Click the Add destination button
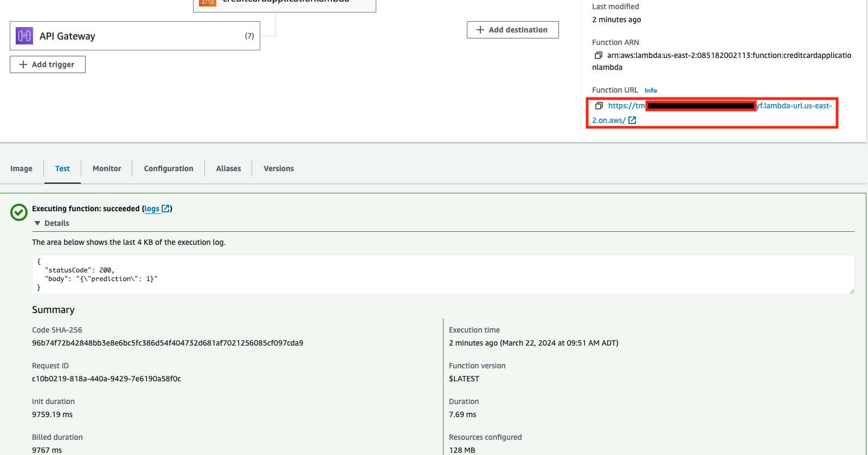Image resolution: width=868 pixels, height=455 pixels. click(512, 30)
